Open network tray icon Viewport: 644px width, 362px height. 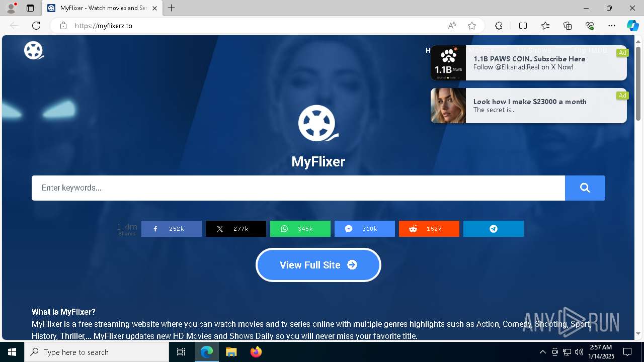pyautogui.click(x=567, y=352)
